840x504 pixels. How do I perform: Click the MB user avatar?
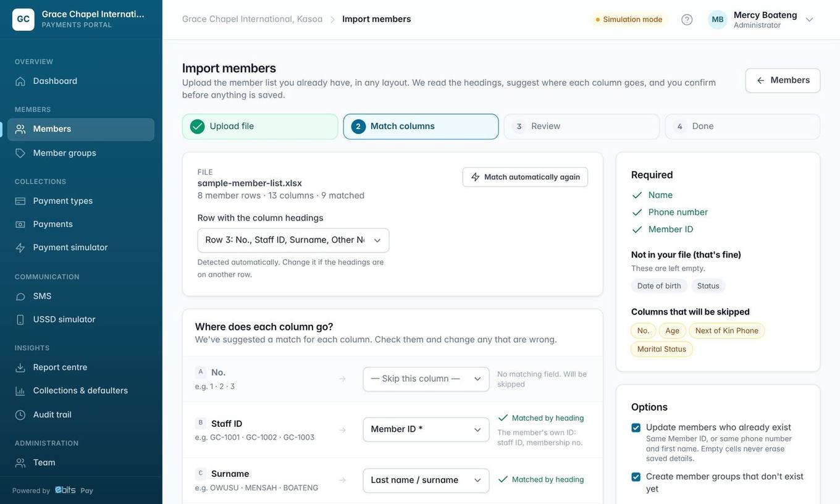718,20
